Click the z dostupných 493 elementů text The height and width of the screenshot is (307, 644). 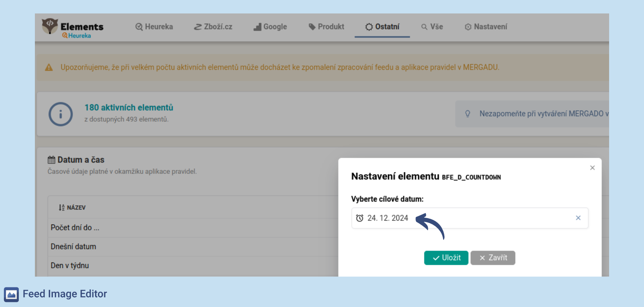(x=127, y=119)
